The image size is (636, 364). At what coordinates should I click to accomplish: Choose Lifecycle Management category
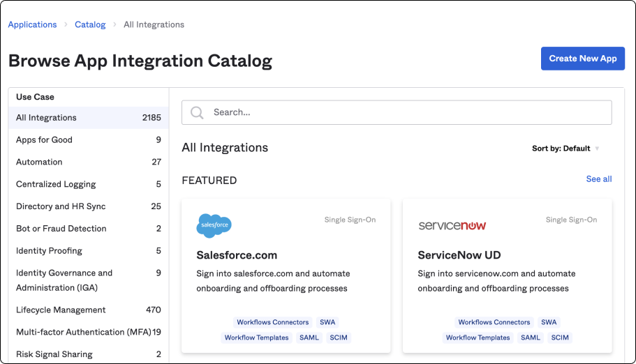(61, 310)
